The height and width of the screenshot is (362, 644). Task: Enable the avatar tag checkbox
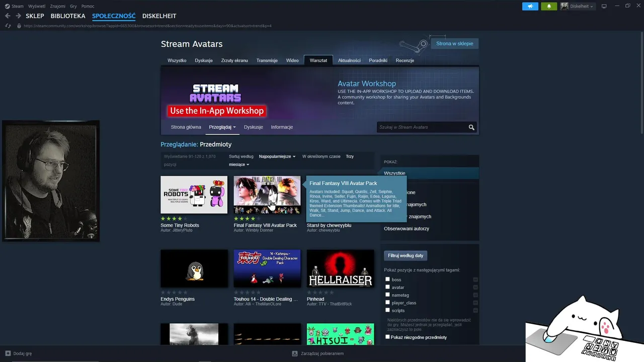(x=387, y=287)
